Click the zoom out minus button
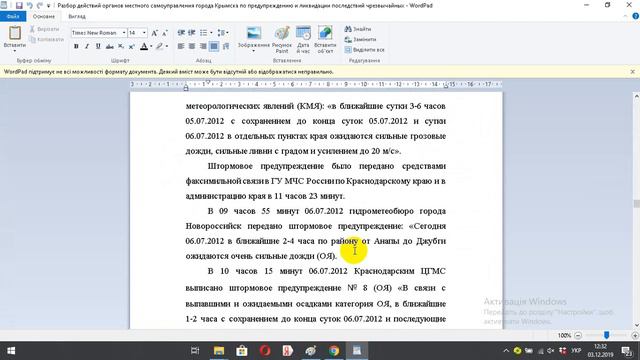The height and width of the screenshot is (360, 640). click(x=578, y=336)
